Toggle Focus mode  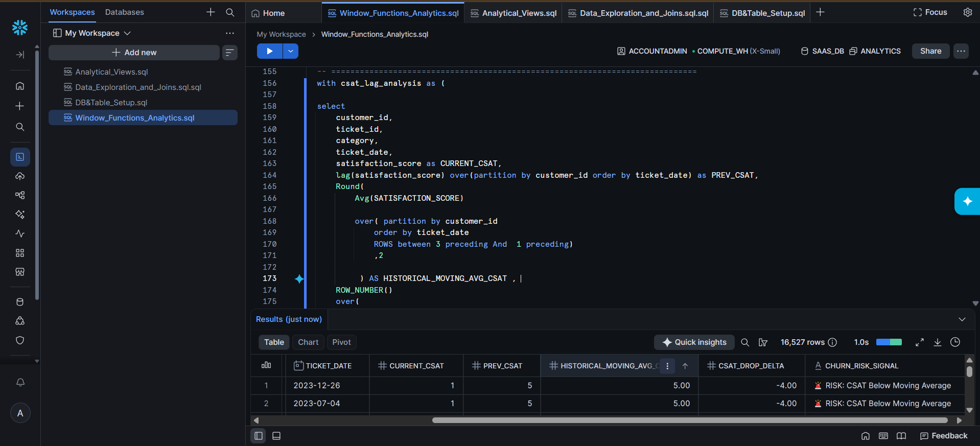tap(930, 12)
